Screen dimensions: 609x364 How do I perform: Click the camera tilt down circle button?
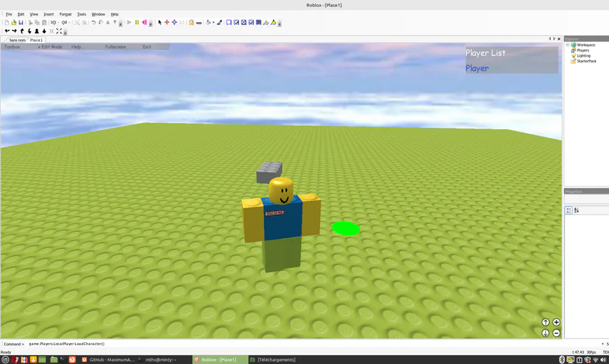tap(545, 333)
